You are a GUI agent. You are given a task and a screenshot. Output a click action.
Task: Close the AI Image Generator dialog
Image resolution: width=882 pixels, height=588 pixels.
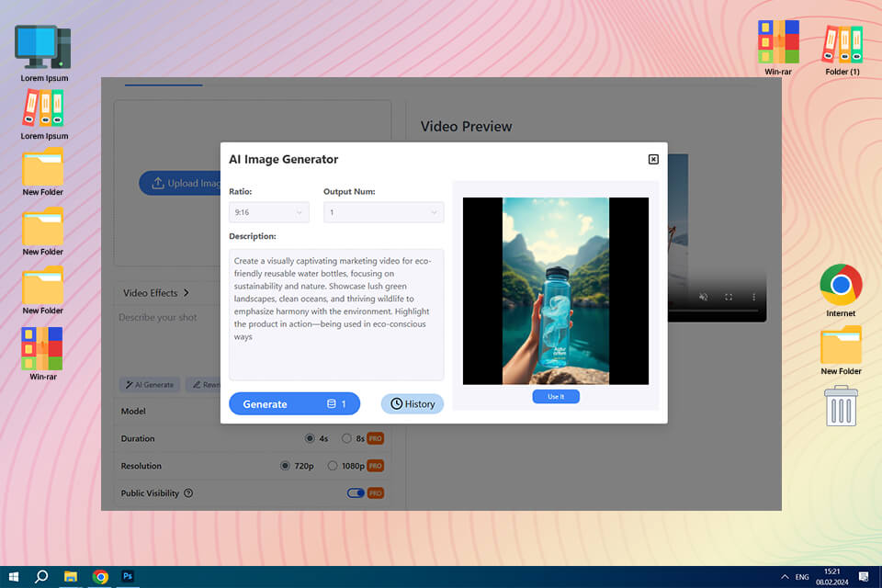click(x=653, y=159)
